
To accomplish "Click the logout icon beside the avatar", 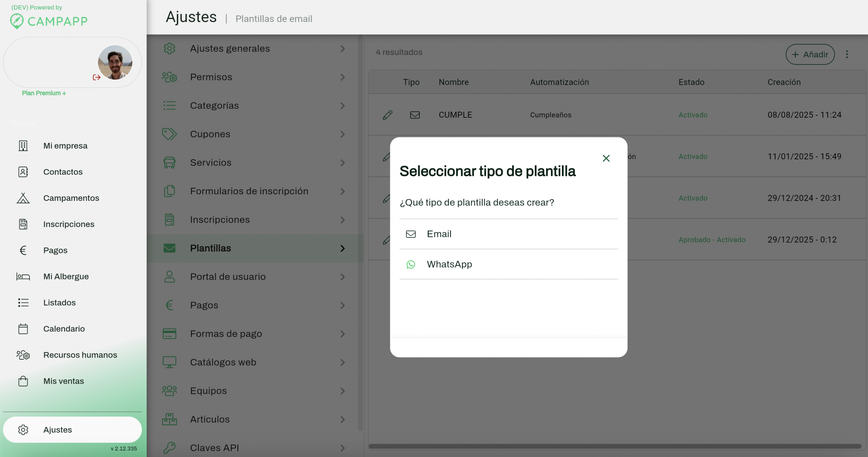I will tap(96, 77).
